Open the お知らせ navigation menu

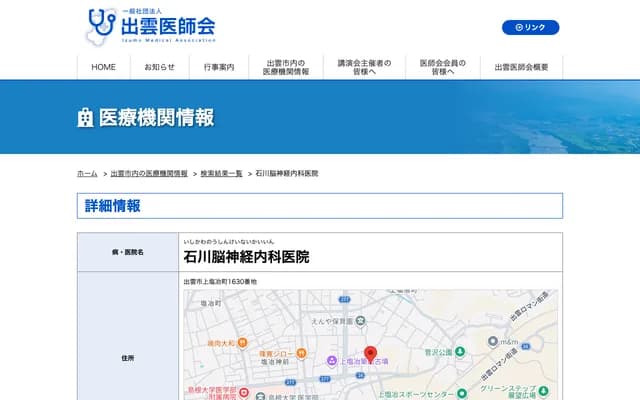coord(160,67)
